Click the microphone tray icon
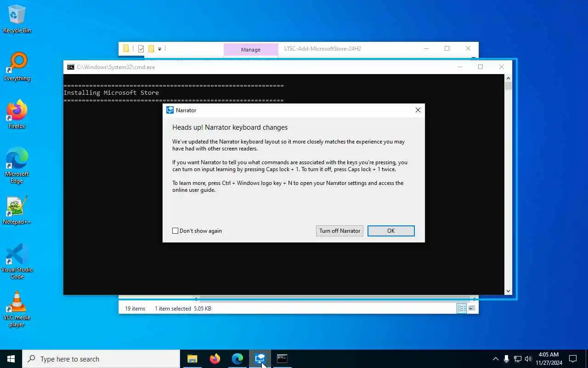588x368 pixels. 506,359
